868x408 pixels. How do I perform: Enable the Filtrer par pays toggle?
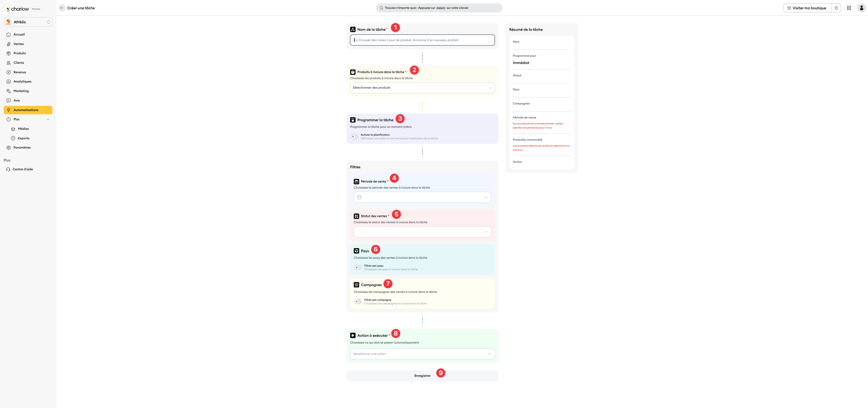pyautogui.click(x=358, y=268)
